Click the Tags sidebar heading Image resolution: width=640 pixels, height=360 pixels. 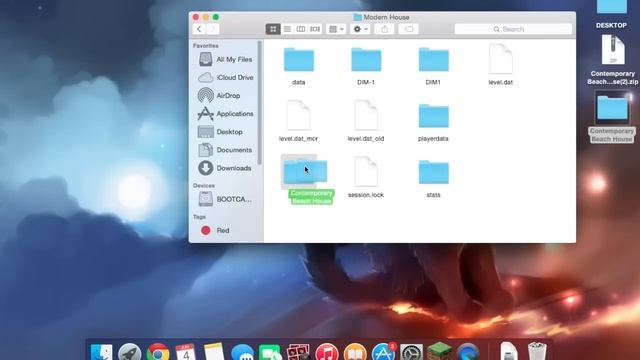click(199, 217)
